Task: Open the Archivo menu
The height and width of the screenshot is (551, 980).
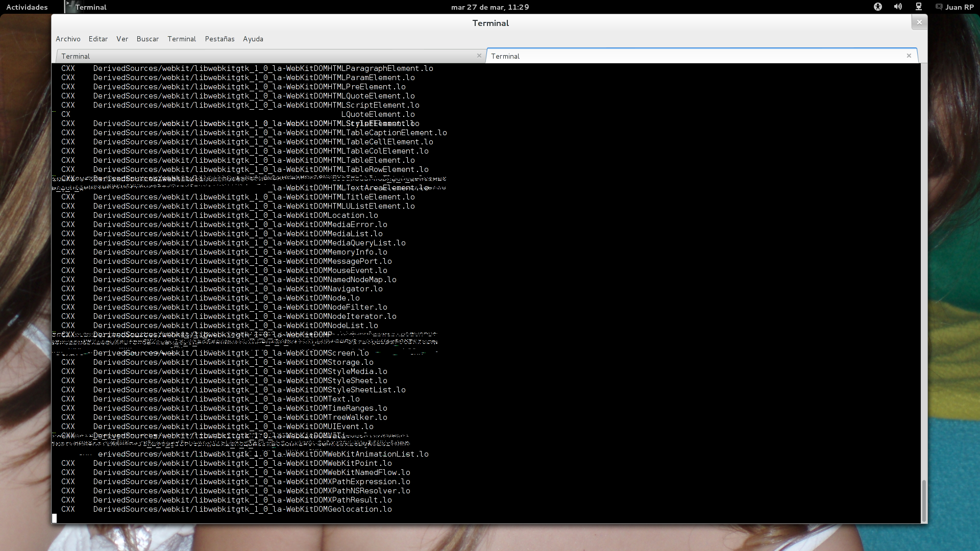Action: tap(68, 39)
